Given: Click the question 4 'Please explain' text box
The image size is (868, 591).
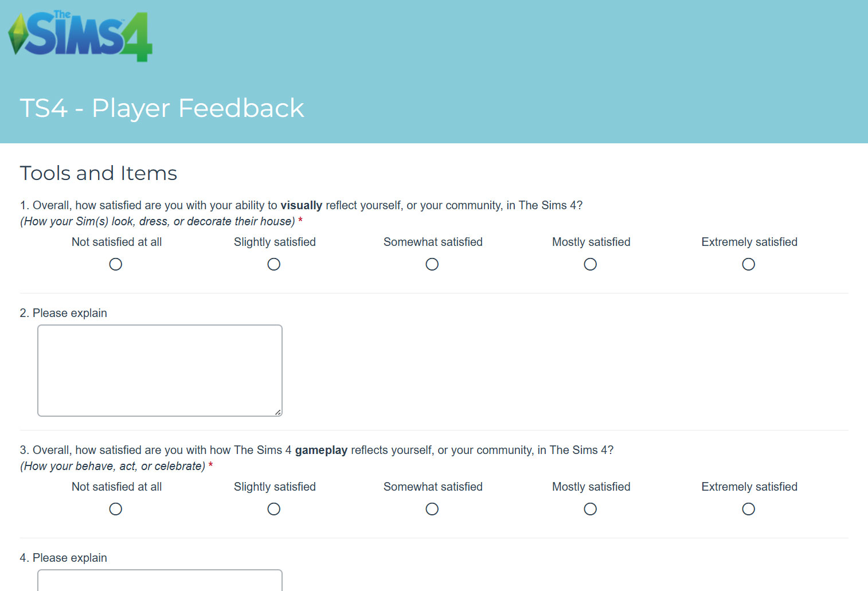Looking at the screenshot, I should point(160,580).
